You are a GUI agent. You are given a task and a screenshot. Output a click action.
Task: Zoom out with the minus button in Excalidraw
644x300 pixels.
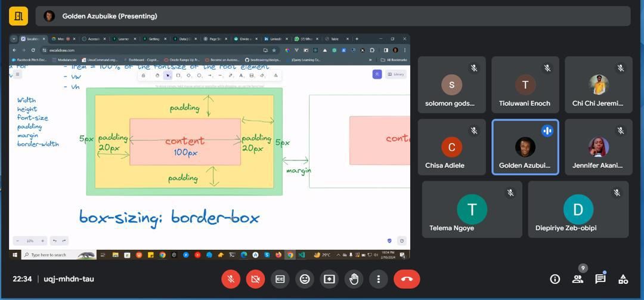coord(18,241)
